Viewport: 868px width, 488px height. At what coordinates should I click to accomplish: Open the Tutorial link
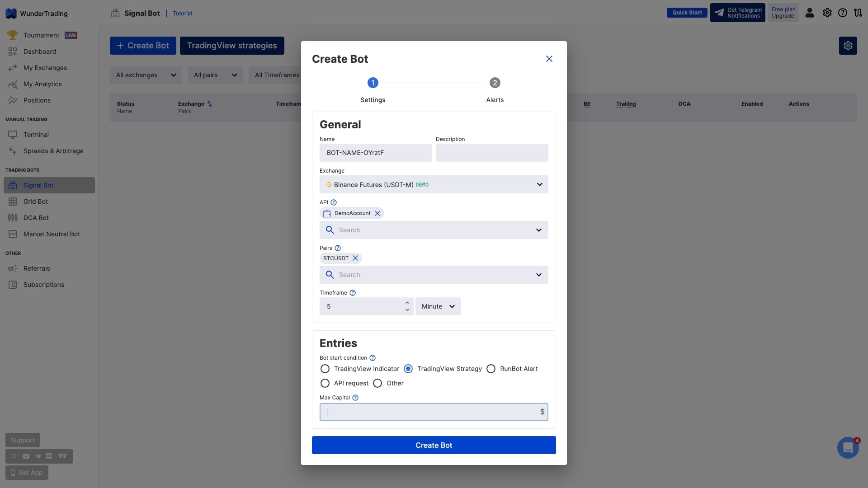[182, 14]
